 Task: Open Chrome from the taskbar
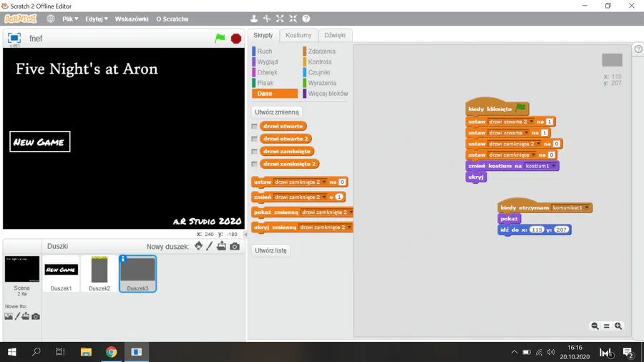pos(111,352)
